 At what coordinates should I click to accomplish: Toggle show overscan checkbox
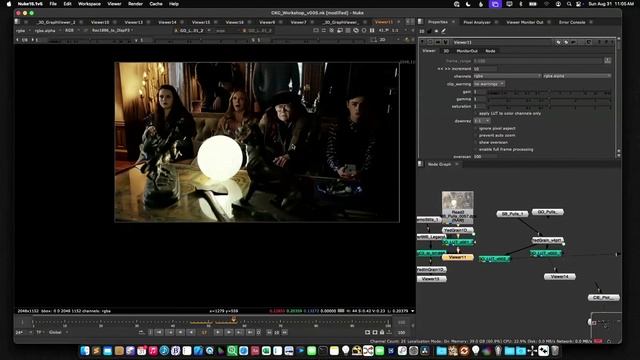(x=476, y=142)
